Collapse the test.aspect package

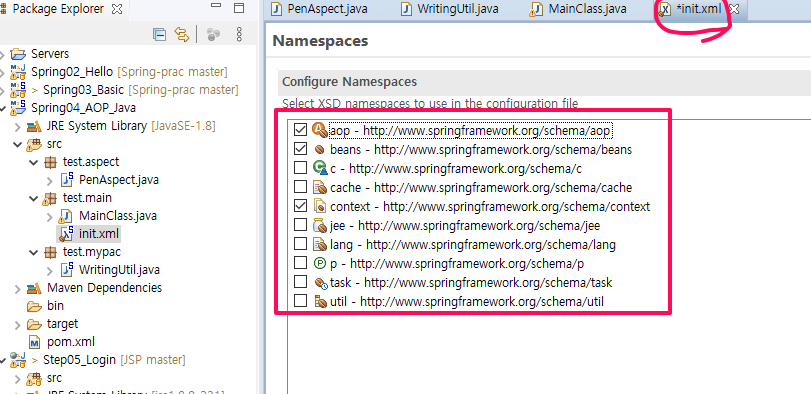pyautogui.click(x=34, y=162)
